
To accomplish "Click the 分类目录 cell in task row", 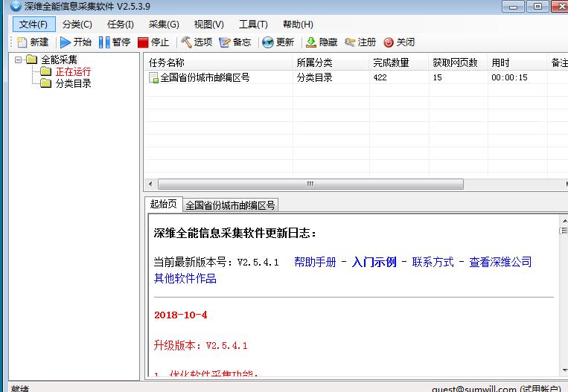I will 314,77.
